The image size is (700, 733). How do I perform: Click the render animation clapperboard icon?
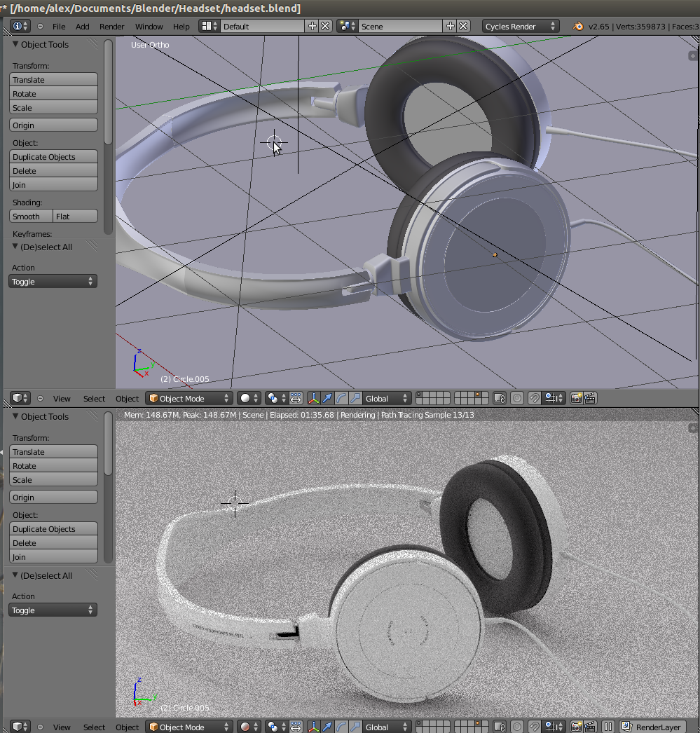[x=591, y=398]
